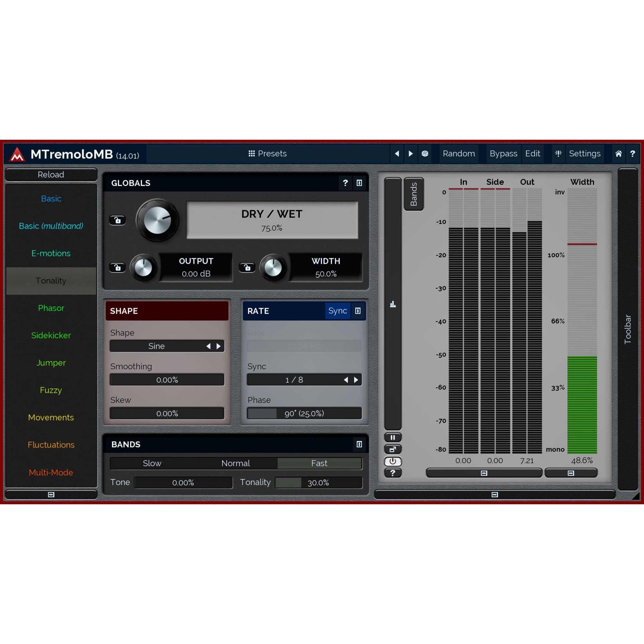This screenshot has width=644, height=644.
Task: Collapse the Rate panel
Action: [x=358, y=311]
